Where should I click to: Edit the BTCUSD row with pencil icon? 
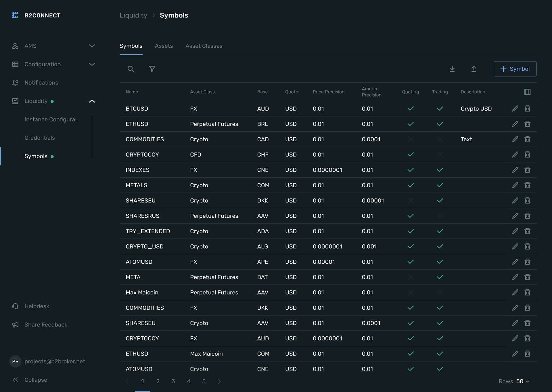(x=515, y=109)
